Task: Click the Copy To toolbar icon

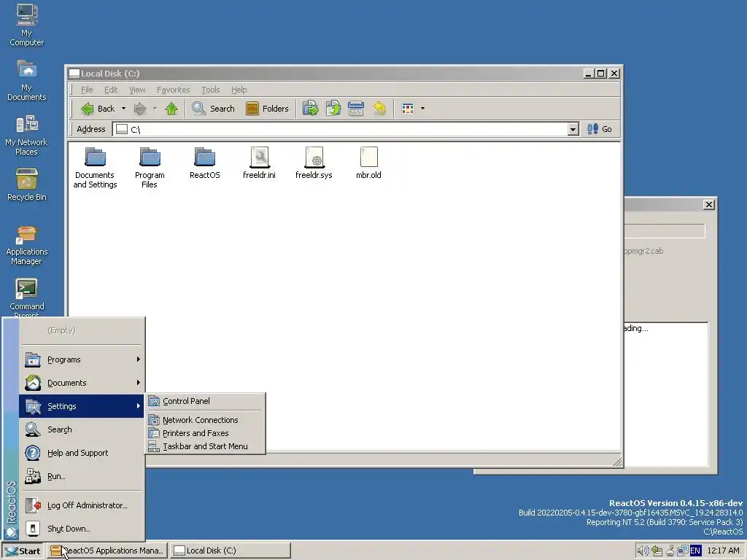Action: pyautogui.click(x=333, y=109)
